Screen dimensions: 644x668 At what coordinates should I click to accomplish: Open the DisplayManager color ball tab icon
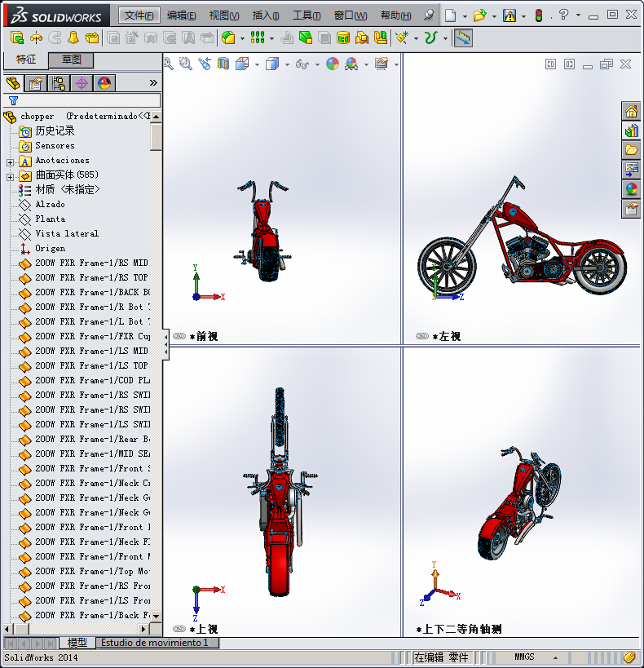[x=104, y=82]
